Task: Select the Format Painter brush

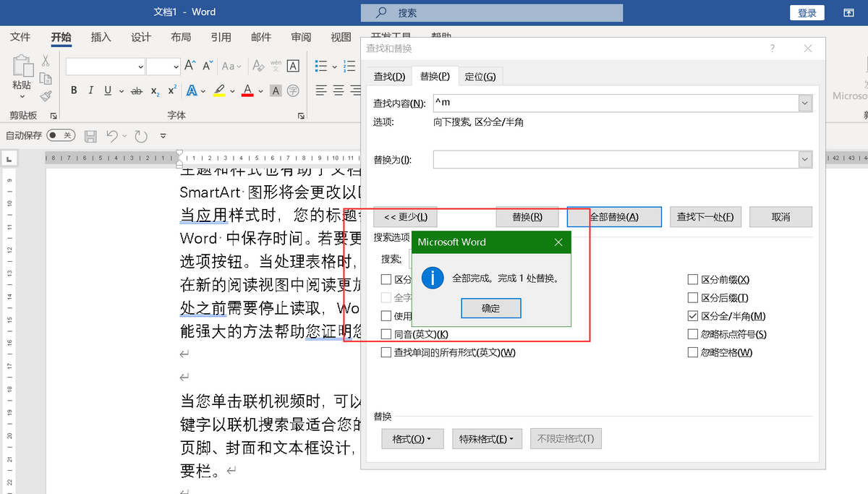Action: click(46, 95)
